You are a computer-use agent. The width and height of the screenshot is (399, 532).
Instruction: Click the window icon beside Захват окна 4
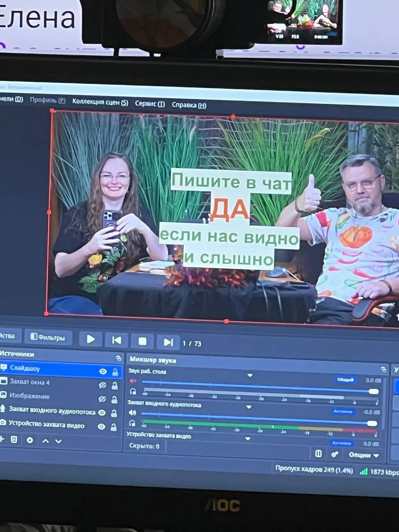coord(3,381)
